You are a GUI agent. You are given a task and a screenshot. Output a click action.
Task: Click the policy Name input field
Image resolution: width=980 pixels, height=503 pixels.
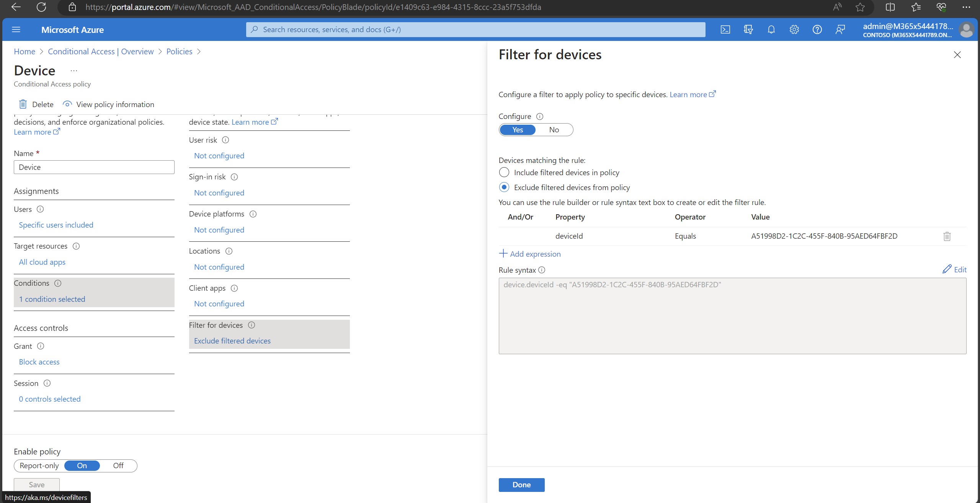click(94, 167)
